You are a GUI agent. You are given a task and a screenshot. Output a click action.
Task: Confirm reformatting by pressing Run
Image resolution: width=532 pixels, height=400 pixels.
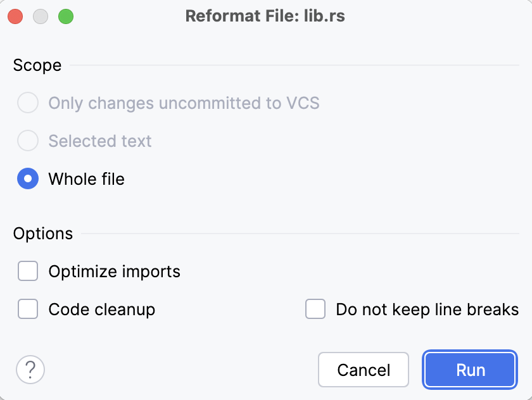point(469,370)
